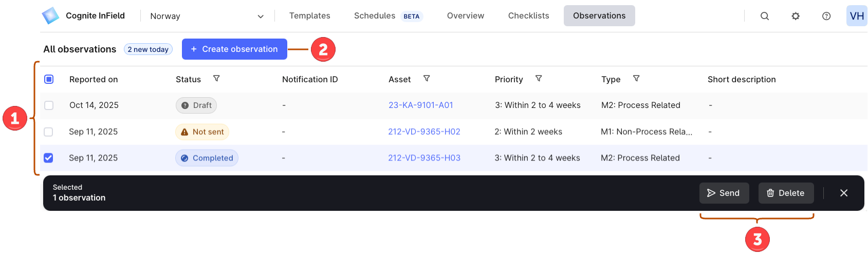Open the VH user avatar
This screenshot has width=868, height=254.
[857, 16]
